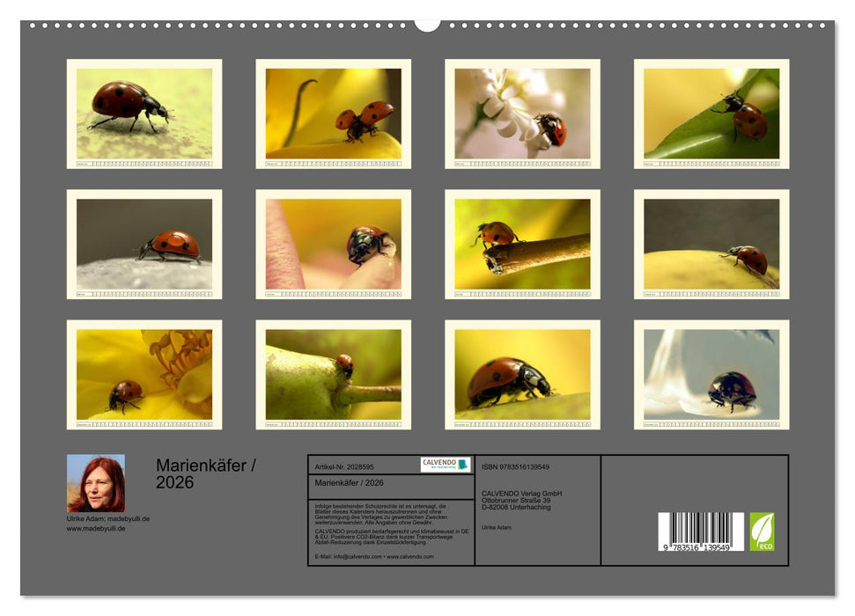Select the ISBN 9783516139549 text
855x616 pixels.
coord(515,466)
